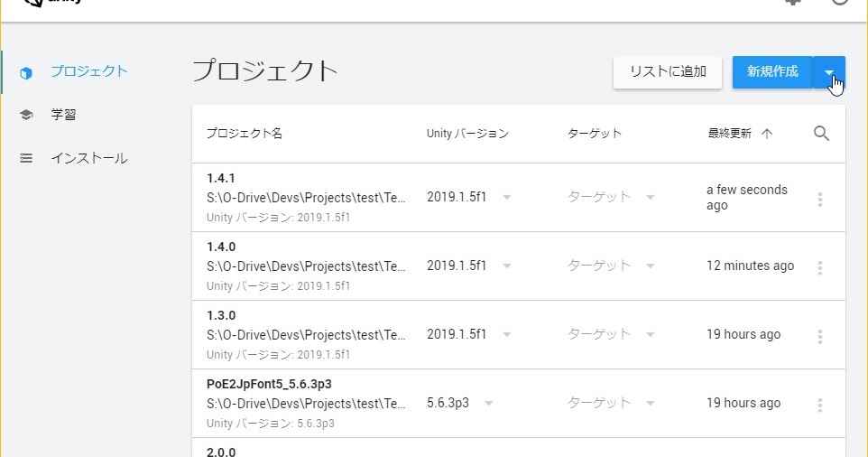The height and width of the screenshot is (457, 868).
Task: Open project PoE2JpFont5_5.6.3p3
Action: click(519, 404)
